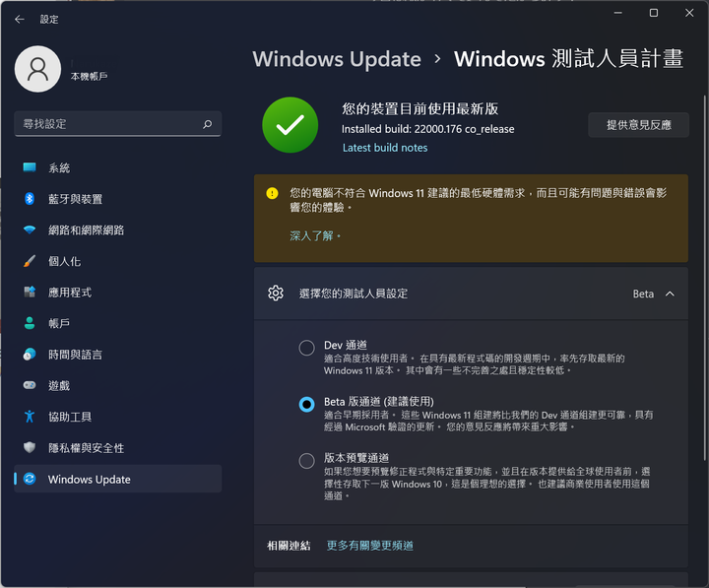Click the green checkmark status icon
The image size is (709, 588).
[x=290, y=125]
